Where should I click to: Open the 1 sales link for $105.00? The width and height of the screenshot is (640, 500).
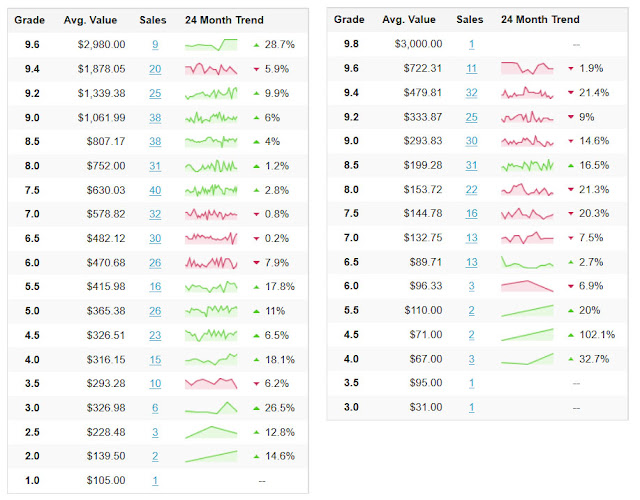155,480
